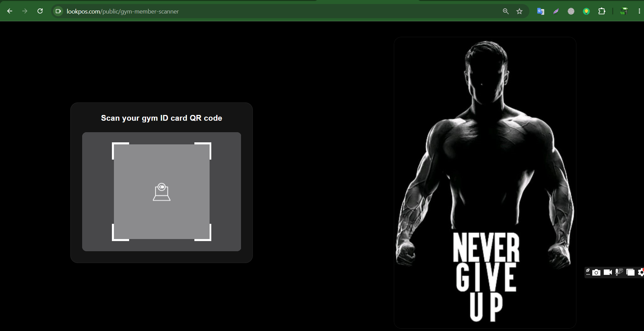
Task: Open the stacked windows icon
Action: pyautogui.click(x=630, y=272)
